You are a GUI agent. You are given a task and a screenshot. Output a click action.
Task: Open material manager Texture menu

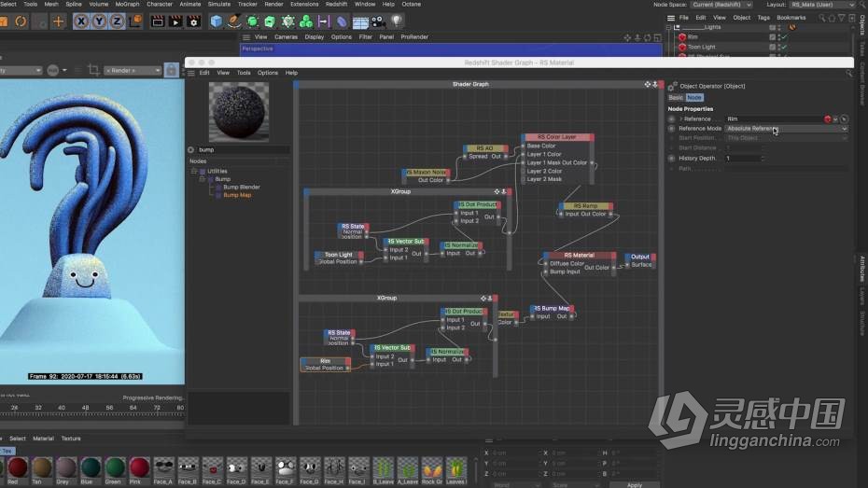(x=71, y=439)
